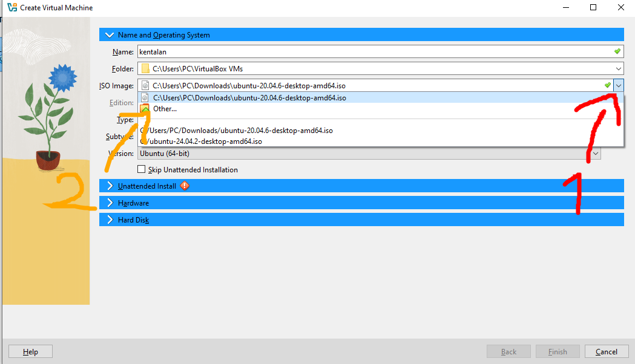The height and width of the screenshot is (364, 635).
Task: Collapse the Name and Operating System section
Action: click(x=110, y=35)
